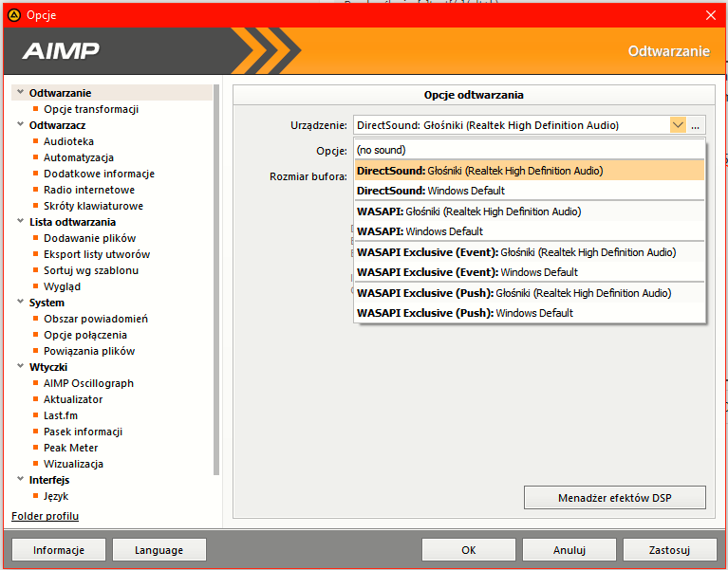Select Radio internetowe in tree
The image size is (728, 570).
tap(89, 190)
